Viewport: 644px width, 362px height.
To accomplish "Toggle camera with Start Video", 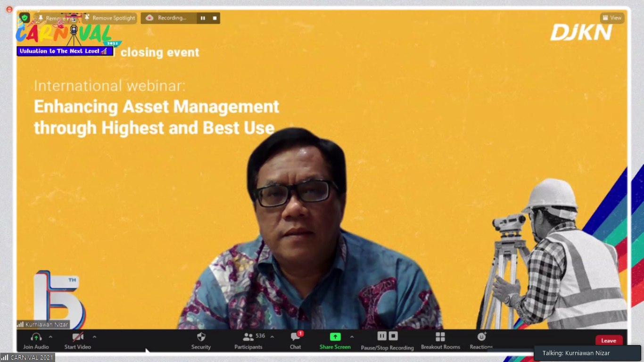I will 77,337.
